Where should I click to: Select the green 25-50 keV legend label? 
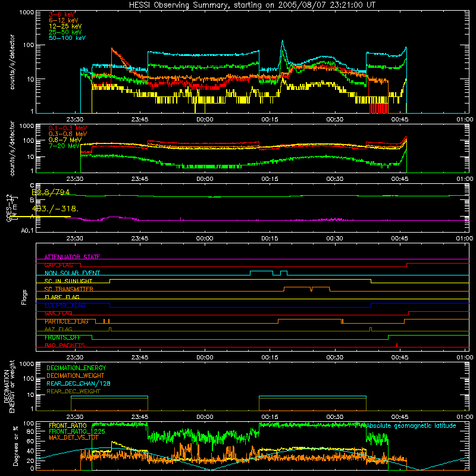[65, 32]
